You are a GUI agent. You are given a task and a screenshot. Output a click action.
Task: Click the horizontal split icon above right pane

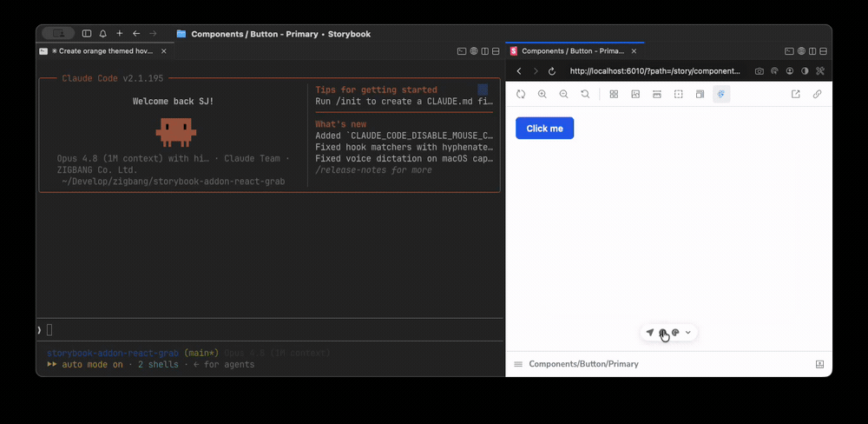point(823,51)
